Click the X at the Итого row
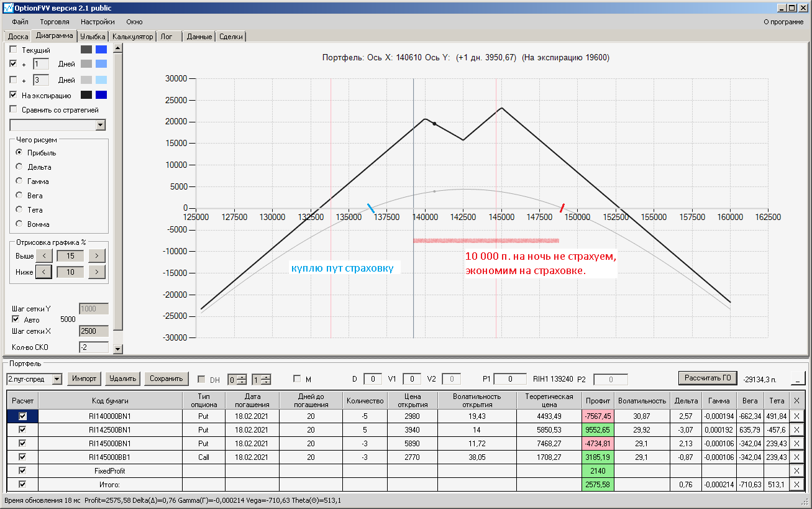 click(797, 484)
